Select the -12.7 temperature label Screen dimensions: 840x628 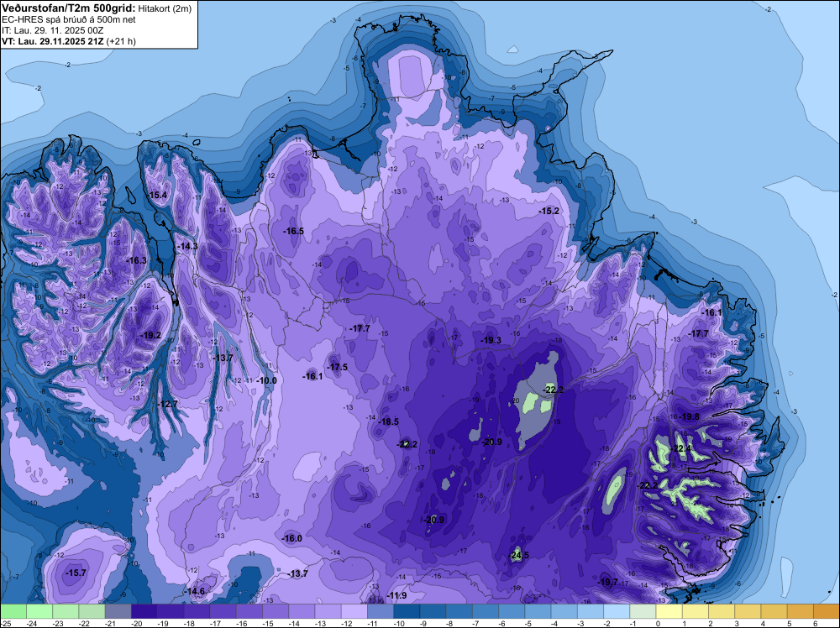[168, 404]
